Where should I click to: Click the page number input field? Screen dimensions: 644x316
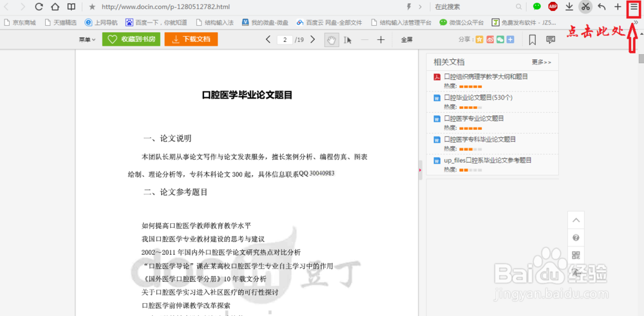coord(285,40)
